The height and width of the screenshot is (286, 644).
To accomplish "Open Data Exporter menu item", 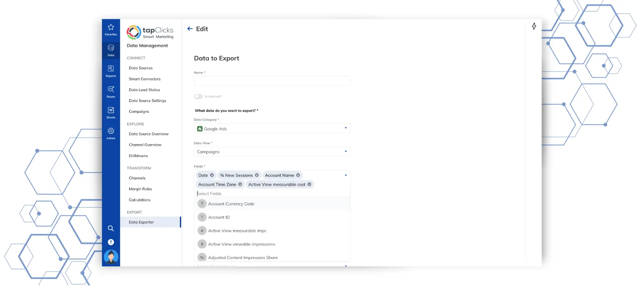I will (150, 222).
